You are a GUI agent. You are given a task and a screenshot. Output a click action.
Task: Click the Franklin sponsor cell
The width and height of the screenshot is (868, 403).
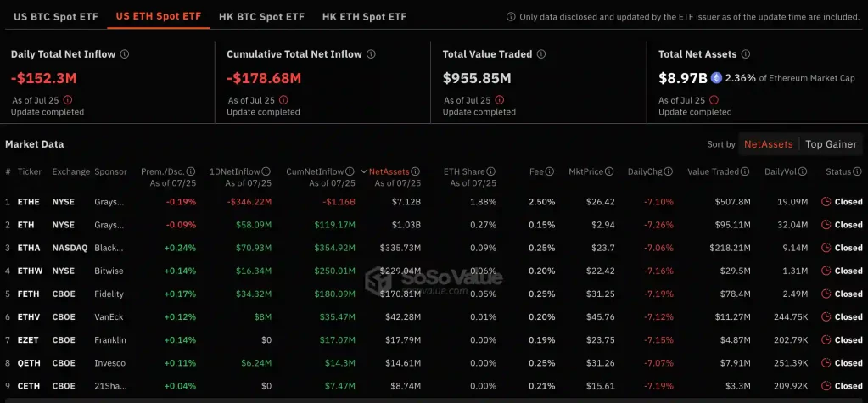coord(110,340)
